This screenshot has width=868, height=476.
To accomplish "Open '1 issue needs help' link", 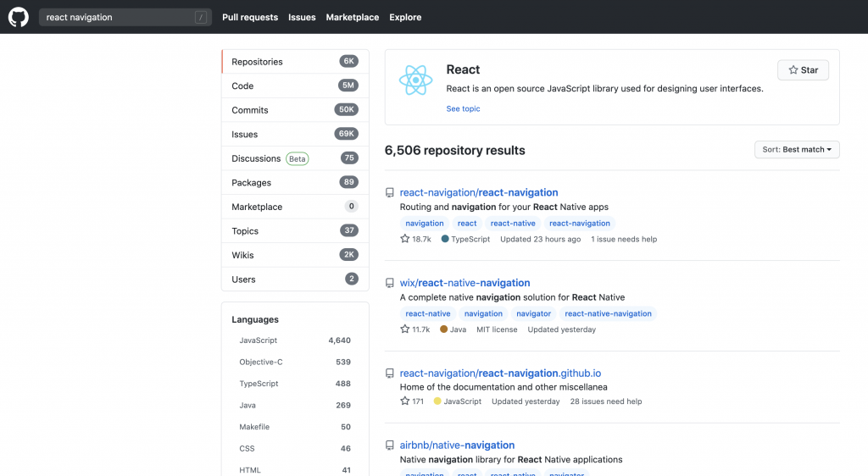I will point(624,240).
